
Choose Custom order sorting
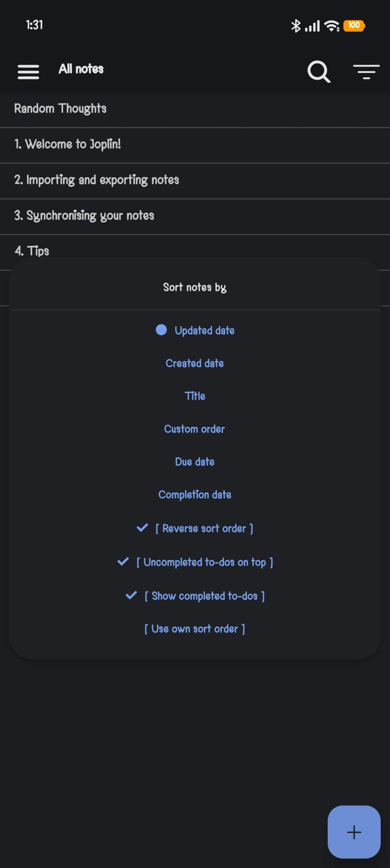(x=195, y=429)
